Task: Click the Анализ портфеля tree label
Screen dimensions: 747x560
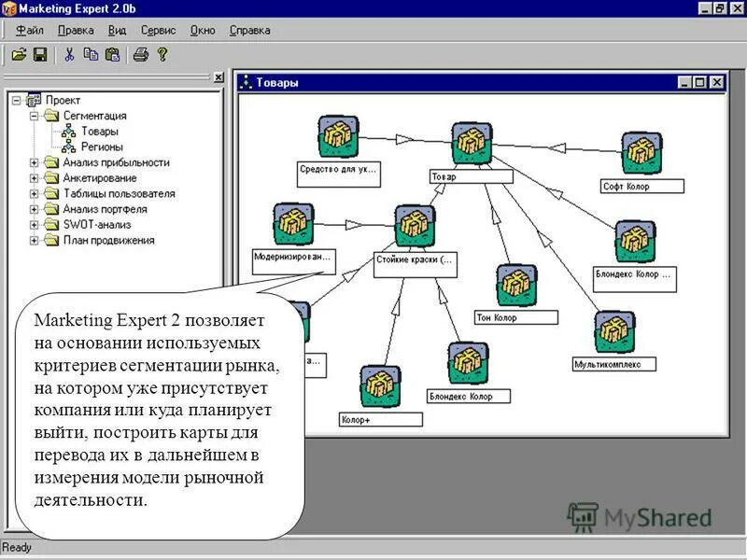Action: coord(106,209)
